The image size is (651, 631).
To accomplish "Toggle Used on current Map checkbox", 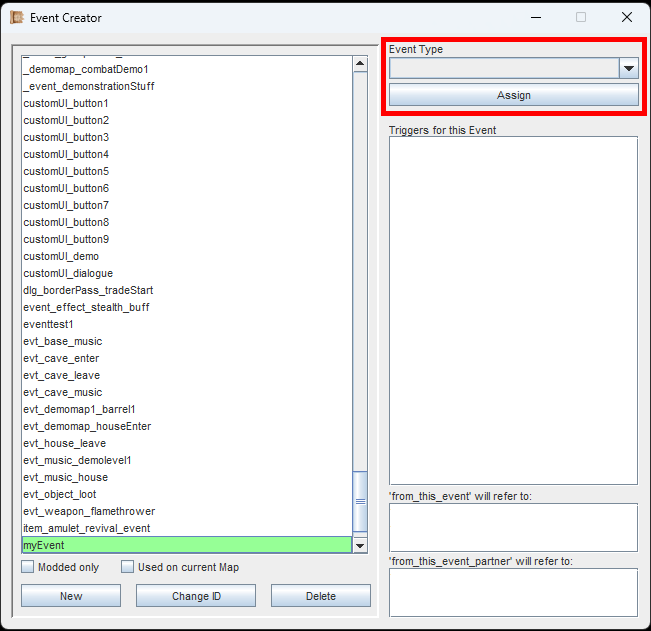I will (128, 567).
